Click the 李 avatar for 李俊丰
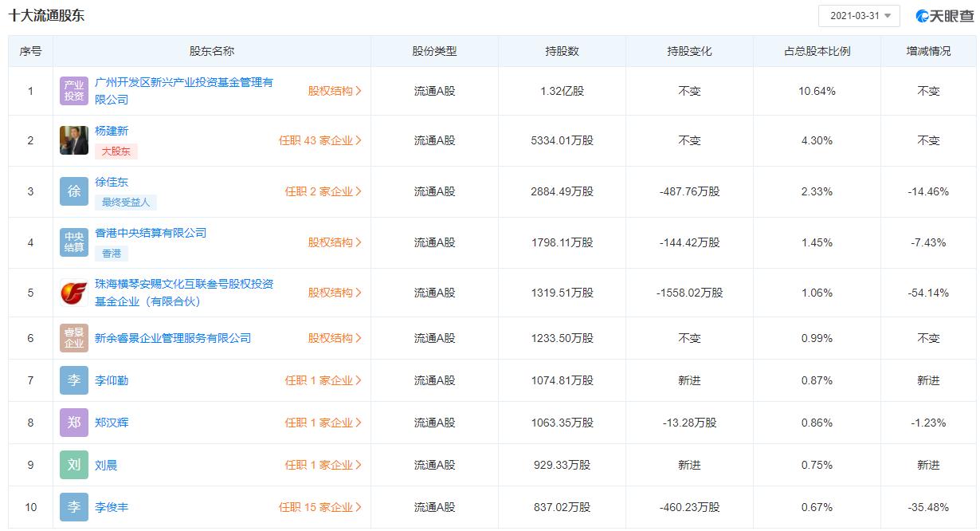 click(x=74, y=507)
